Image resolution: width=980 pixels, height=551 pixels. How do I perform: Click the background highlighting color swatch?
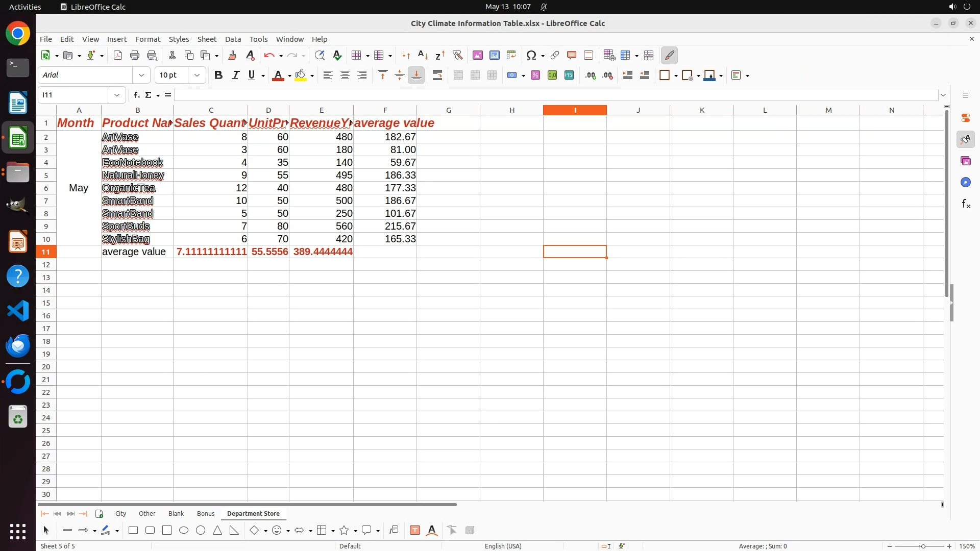pos(301,76)
